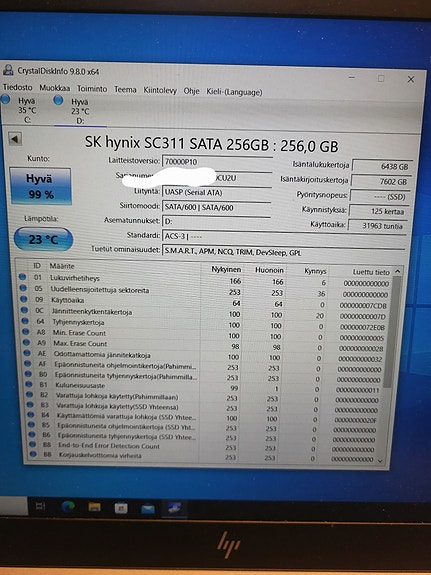Screen dimensions: 431x575
Task: Click the Hyvä 99 % health status button
Action: tap(40, 186)
